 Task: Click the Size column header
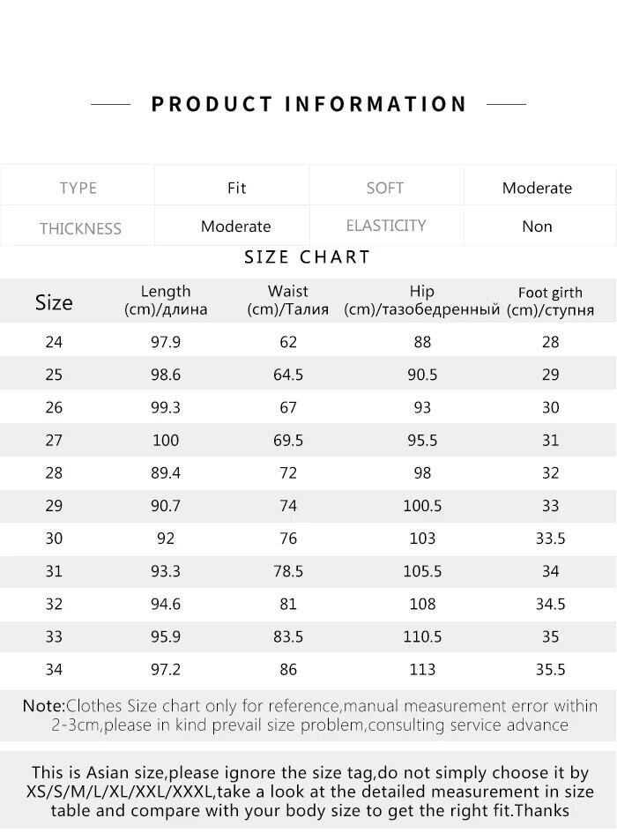pyautogui.click(x=54, y=302)
